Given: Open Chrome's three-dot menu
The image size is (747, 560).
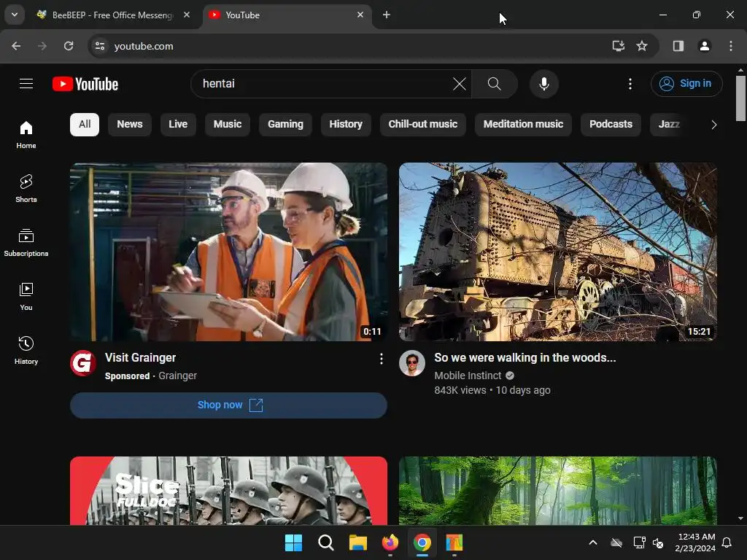Looking at the screenshot, I should click(x=731, y=46).
